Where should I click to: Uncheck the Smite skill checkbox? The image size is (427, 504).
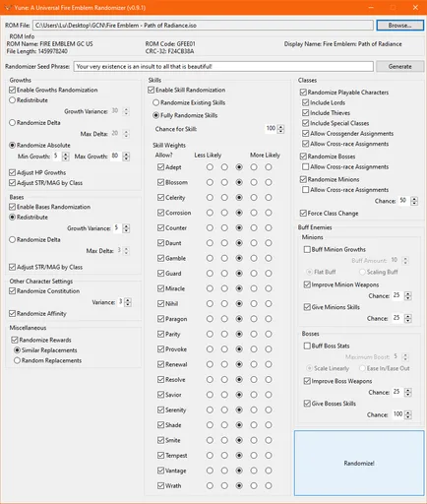(160, 440)
